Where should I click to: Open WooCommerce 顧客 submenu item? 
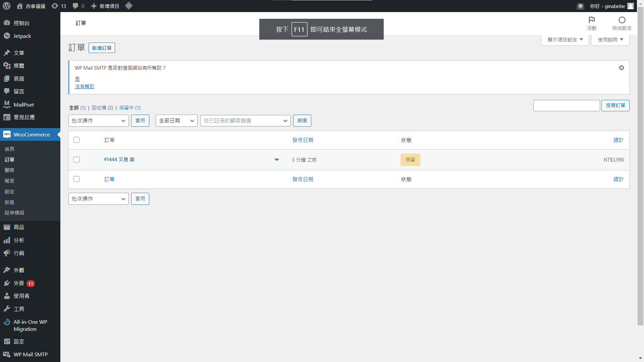click(9, 170)
